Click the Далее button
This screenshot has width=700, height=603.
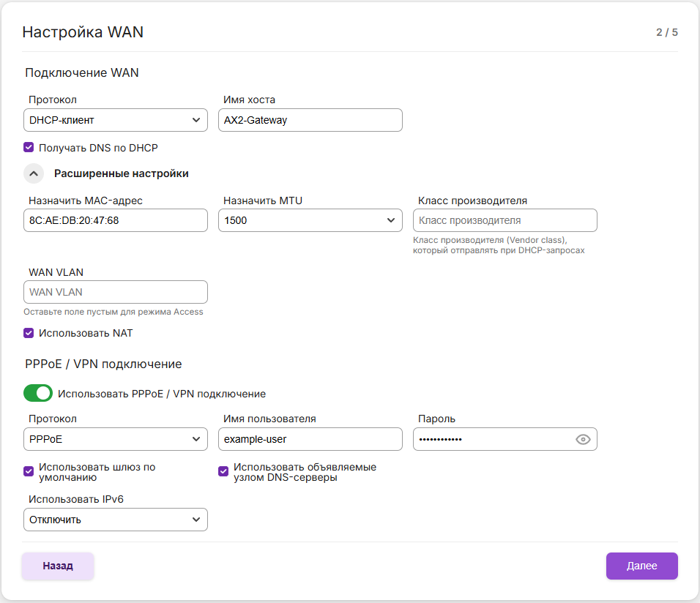coord(641,566)
